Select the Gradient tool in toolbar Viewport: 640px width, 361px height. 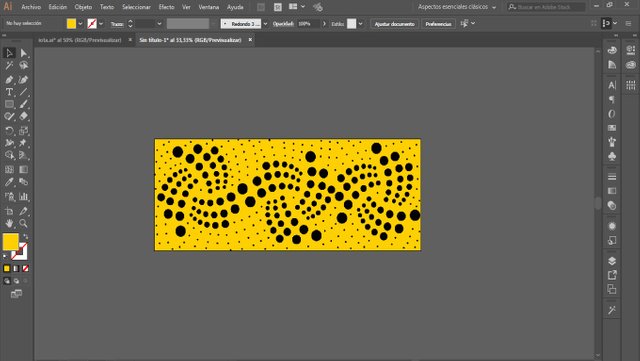[24, 169]
